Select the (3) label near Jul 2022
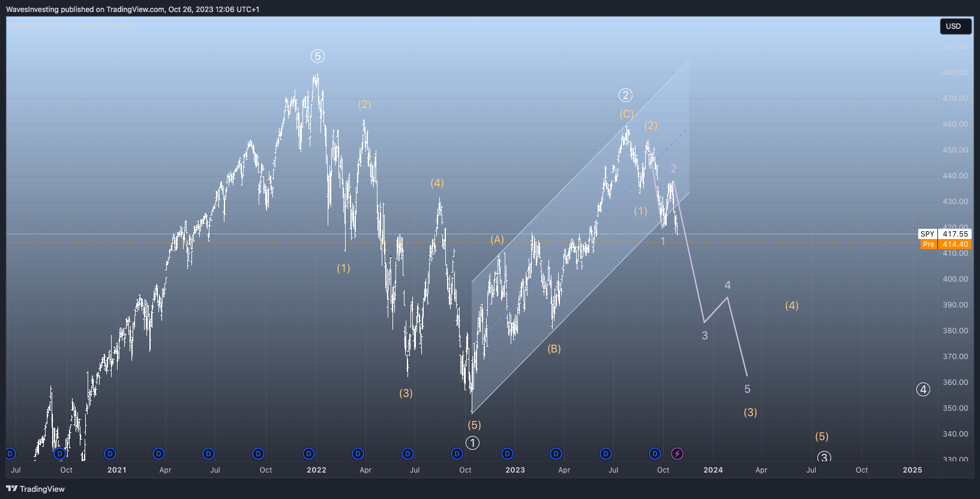Screen dimensions: 980x499 click(x=406, y=393)
